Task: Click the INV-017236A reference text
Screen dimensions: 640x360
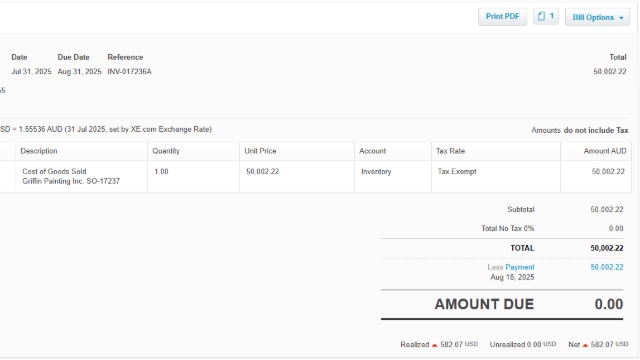Action: pos(129,71)
